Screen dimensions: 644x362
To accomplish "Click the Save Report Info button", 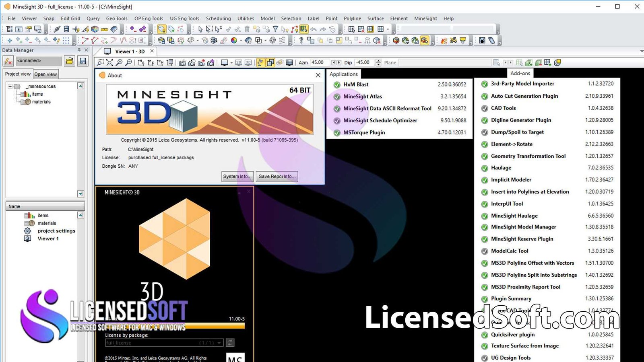I will [277, 176].
